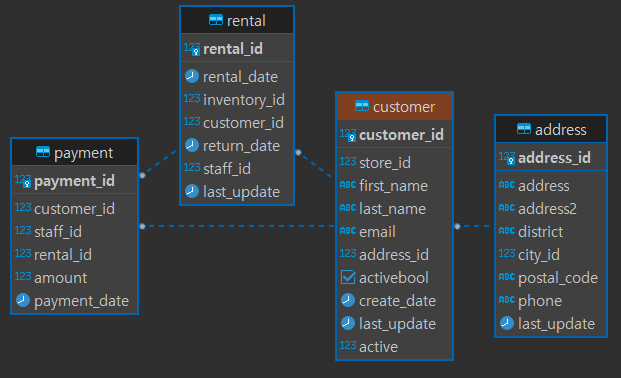Click the rental-to-customer relation endpoint dot

coord(298,152)
